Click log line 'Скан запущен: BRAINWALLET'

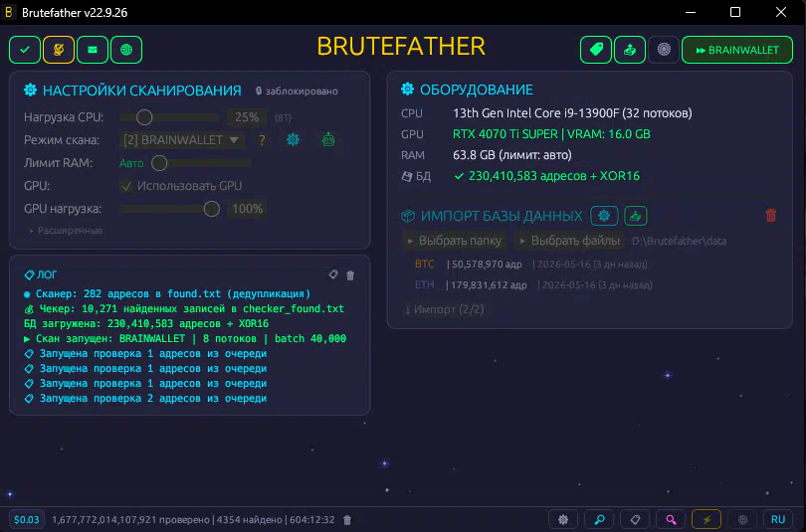click(185, 339)
